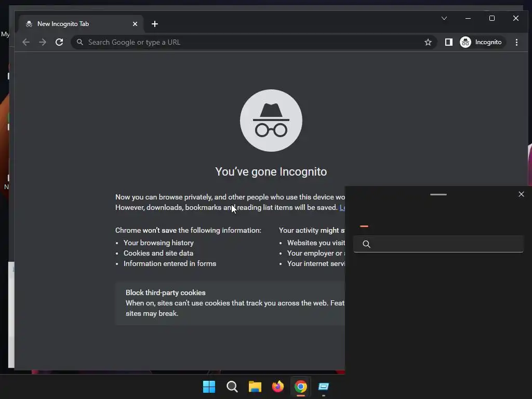This screenshot has height=399, width=532.
Task: Click the back navigation arrow
Action: coord(26,42)
